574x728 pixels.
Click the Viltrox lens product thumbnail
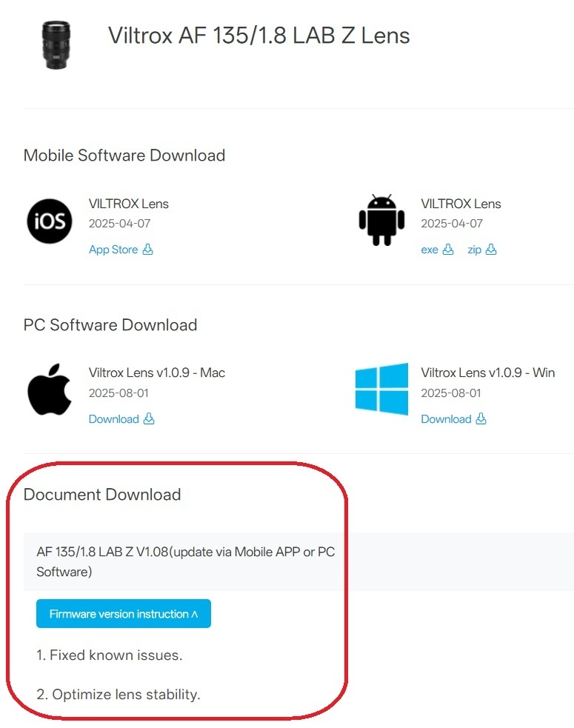coord(56,45)
